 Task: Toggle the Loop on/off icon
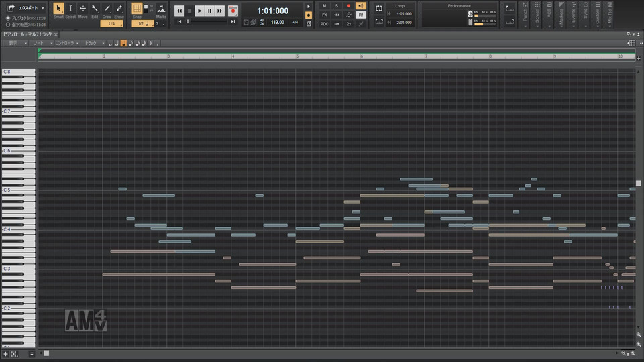coord(379,8)
